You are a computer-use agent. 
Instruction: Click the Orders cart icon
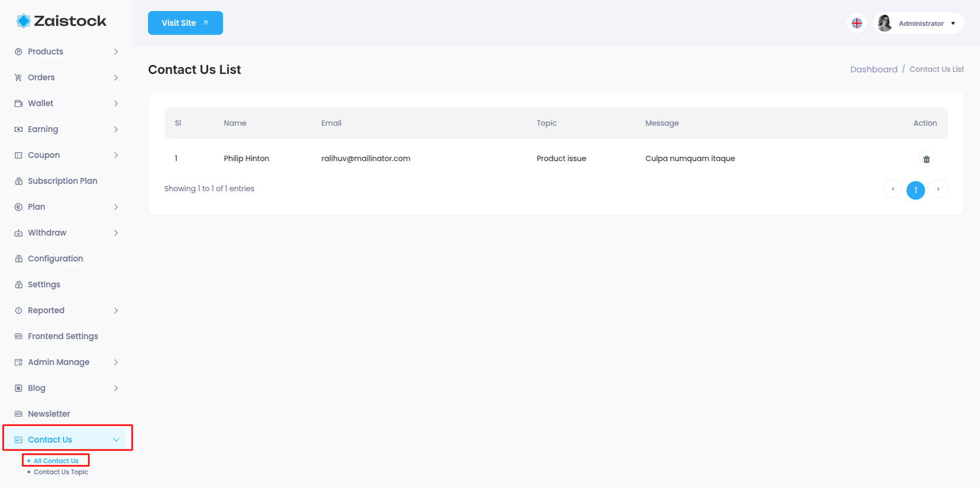[19, 78]
